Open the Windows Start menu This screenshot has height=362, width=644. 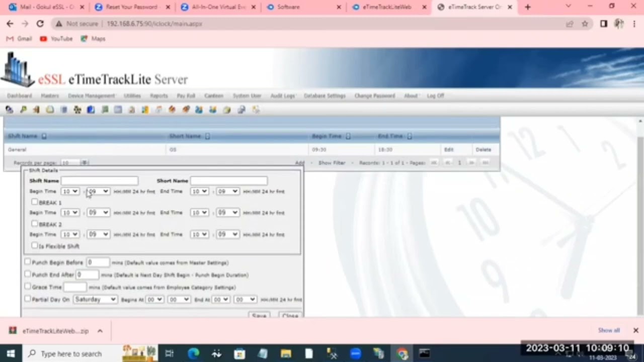[11, 353]
